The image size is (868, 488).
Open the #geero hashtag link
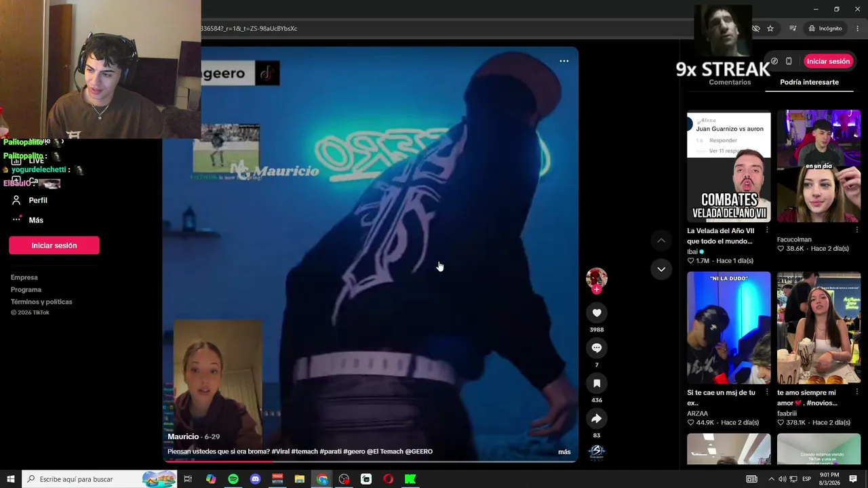click(x=354, y=451)
